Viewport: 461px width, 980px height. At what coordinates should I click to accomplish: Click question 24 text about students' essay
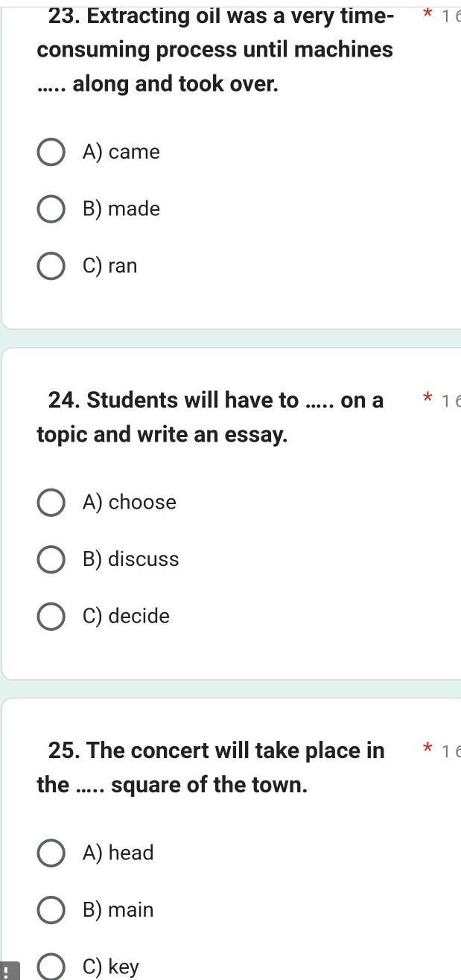[211, 417]
